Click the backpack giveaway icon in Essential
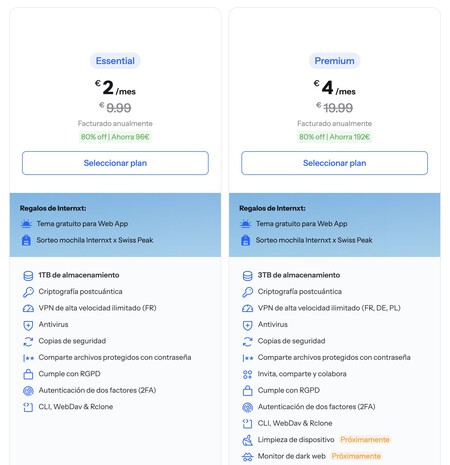Image resolution: width=450 pixels, height=465 pixels. (x=26, y=240)
